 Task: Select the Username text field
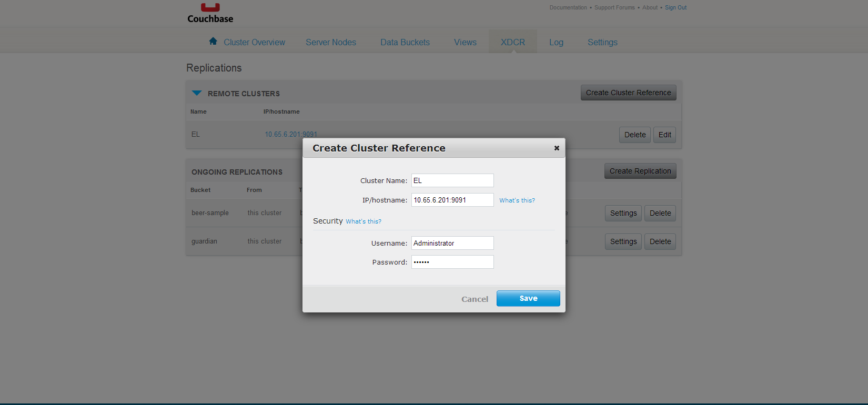point(452,243)
